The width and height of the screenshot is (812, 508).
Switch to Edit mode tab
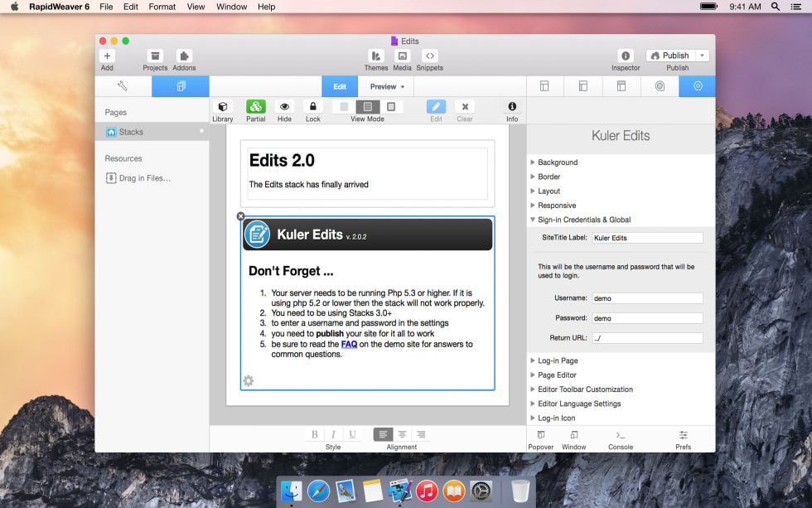click(x=340, y=86)
